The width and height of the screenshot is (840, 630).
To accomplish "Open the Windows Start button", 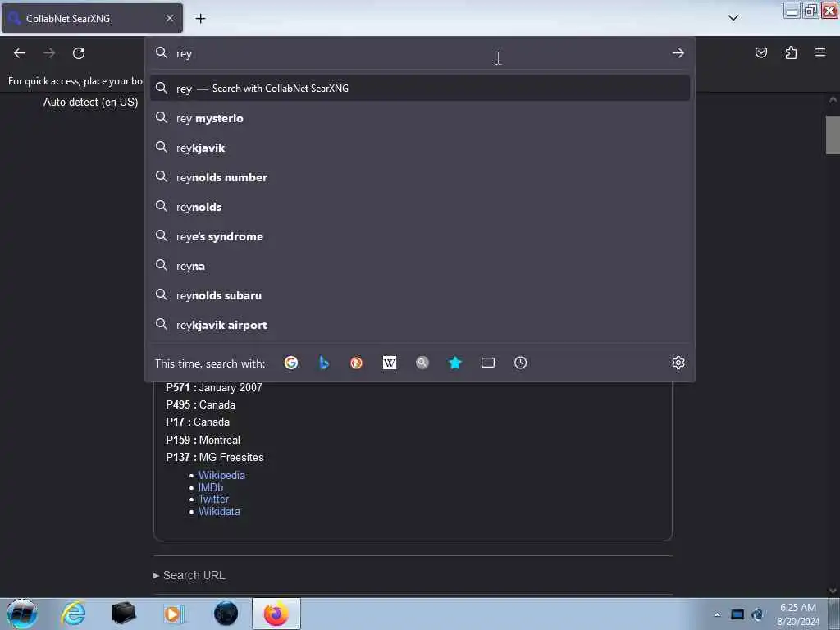I will click(x=22, y=614).
